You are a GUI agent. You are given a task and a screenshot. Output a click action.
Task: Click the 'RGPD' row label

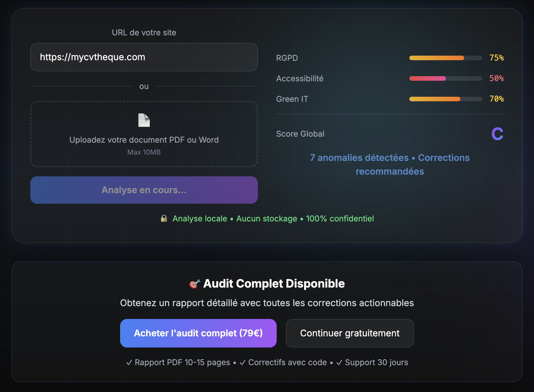coord(287,58)
